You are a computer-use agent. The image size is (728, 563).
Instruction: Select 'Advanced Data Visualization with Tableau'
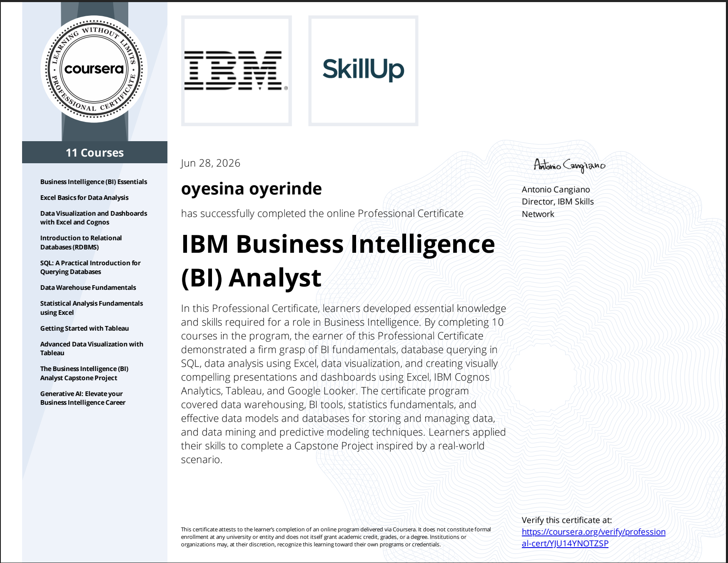tap(92, 349)
